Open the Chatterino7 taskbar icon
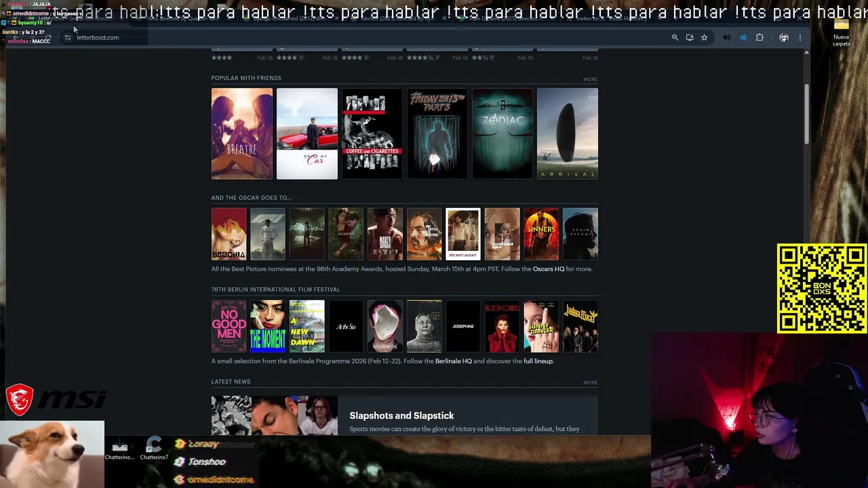This screenshot has height=488, width=868. [154, 449]
